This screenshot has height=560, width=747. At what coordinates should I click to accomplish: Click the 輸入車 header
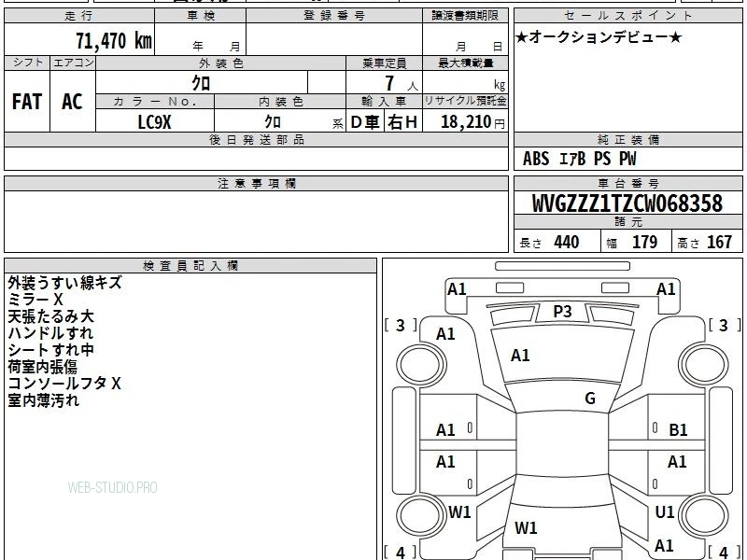(384, 102)
